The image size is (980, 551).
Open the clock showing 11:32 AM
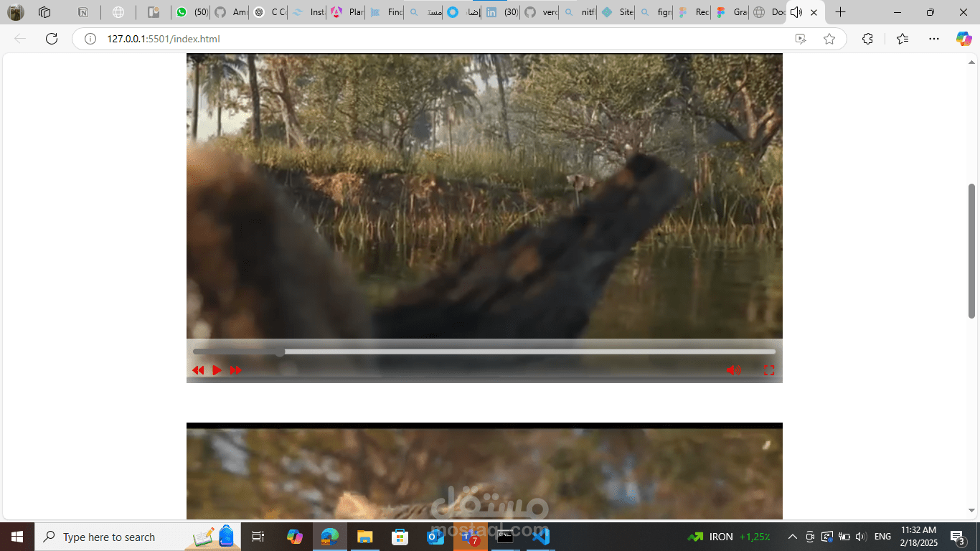coord(918,537)
